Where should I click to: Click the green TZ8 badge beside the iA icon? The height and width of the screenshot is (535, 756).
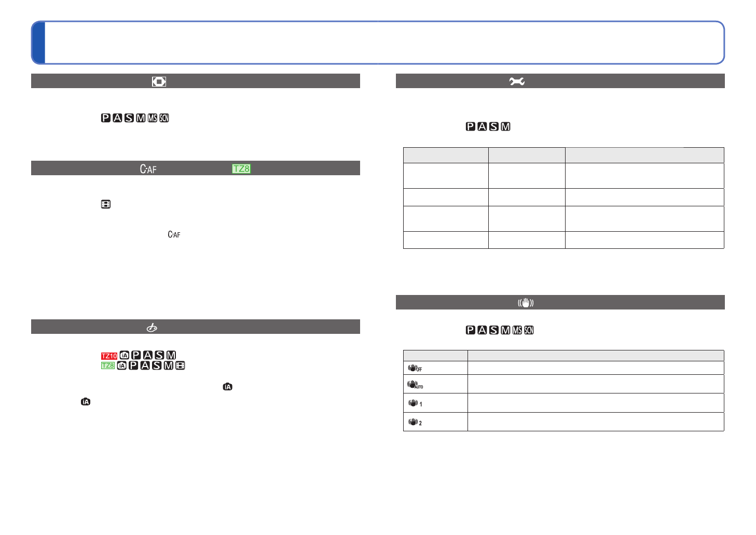(108, 365)
